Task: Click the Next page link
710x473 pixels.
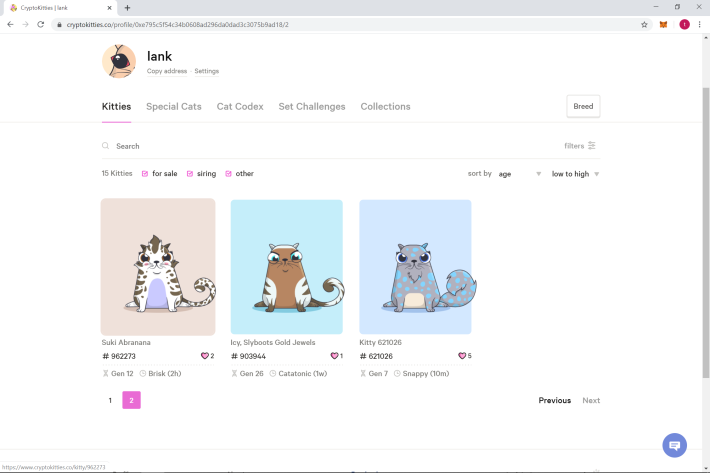Action: coord(591,400)
